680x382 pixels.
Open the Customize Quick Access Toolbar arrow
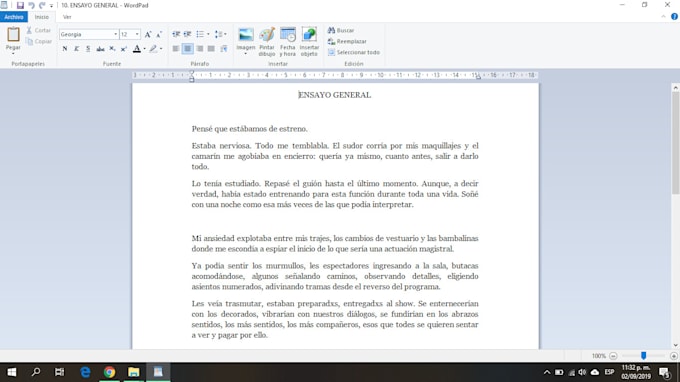51,6
